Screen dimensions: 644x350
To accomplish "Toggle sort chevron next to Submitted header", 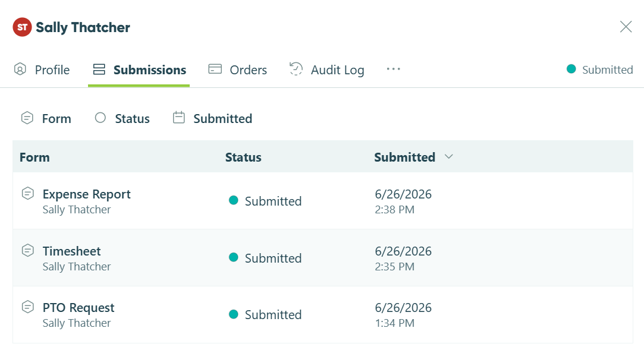I will (x=449, y=156).
